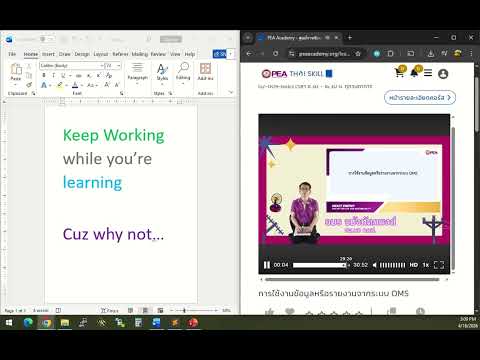480x360 pixels.
Task: Click the text highlight color pen
Action: (x=59, y=85)
